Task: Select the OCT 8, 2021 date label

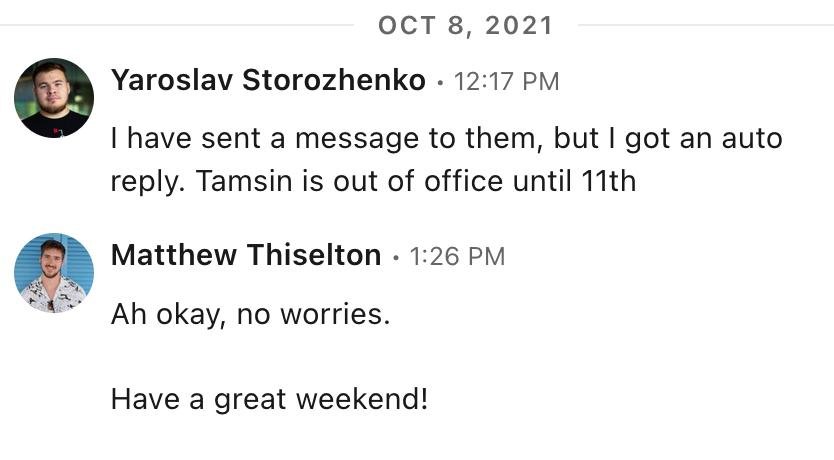Action: click(x=465, y=26)
